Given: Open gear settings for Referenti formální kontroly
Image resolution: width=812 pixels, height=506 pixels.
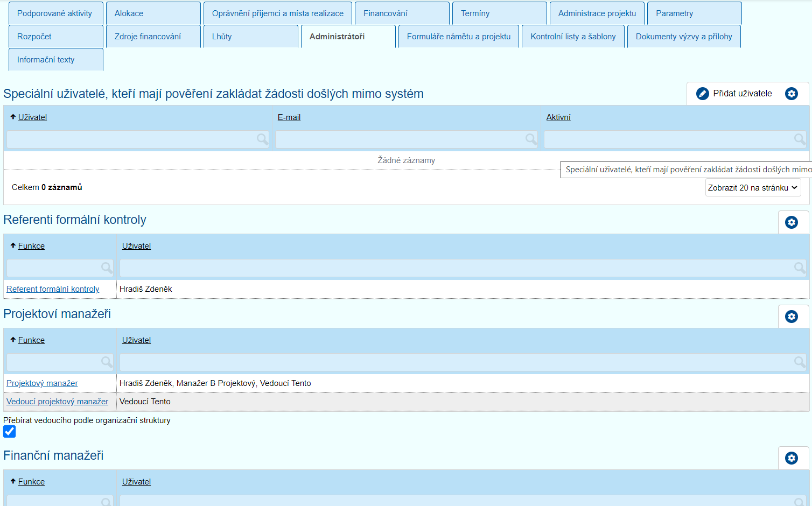Looking at the screenshot, I should coord(791,222).
